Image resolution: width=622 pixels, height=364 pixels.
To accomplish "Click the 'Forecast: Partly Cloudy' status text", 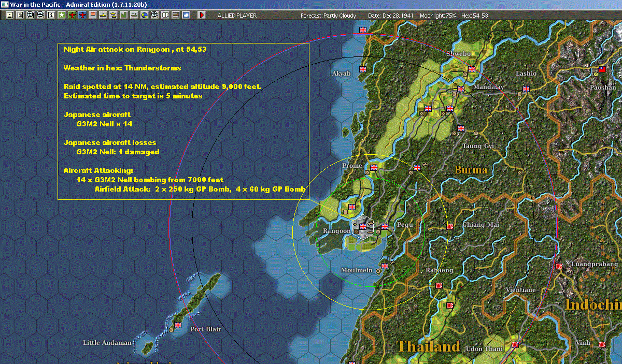I will (329, 16).
